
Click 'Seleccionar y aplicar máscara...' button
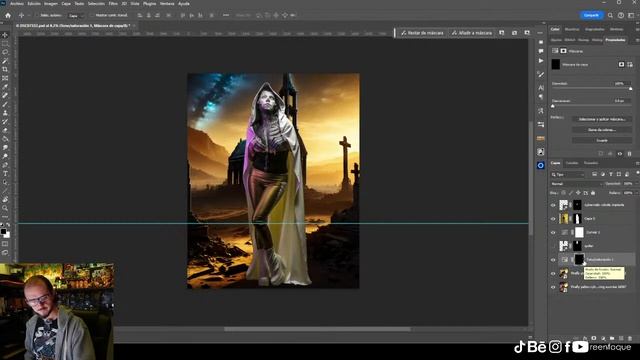(x=602, y=119)
